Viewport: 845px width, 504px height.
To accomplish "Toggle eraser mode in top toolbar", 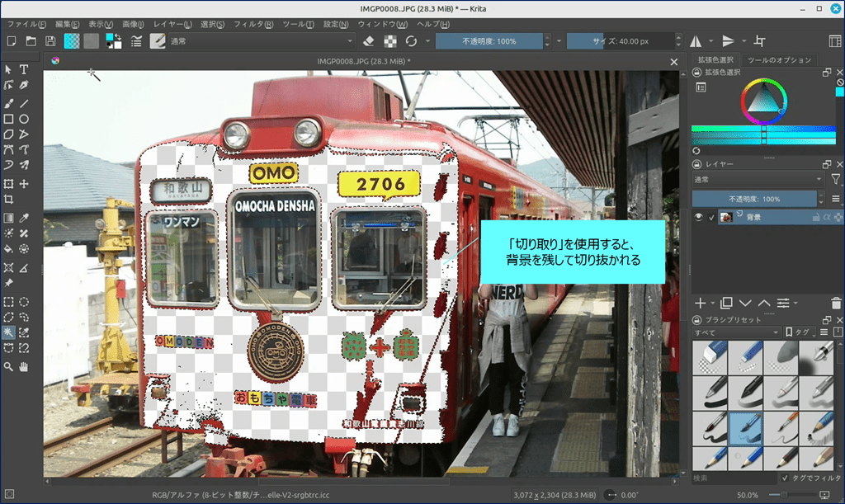I will coord(369,41).
